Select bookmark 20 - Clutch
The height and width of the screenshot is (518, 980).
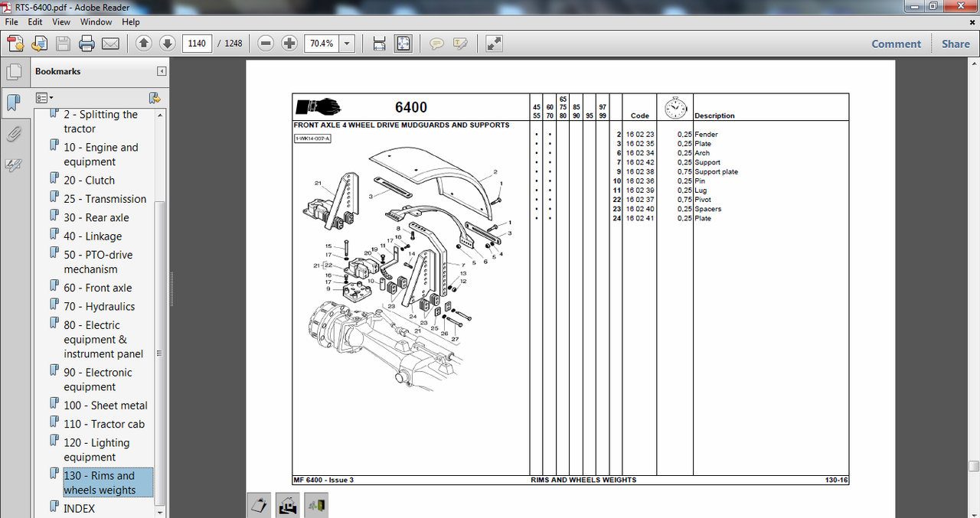coord(90,181)
